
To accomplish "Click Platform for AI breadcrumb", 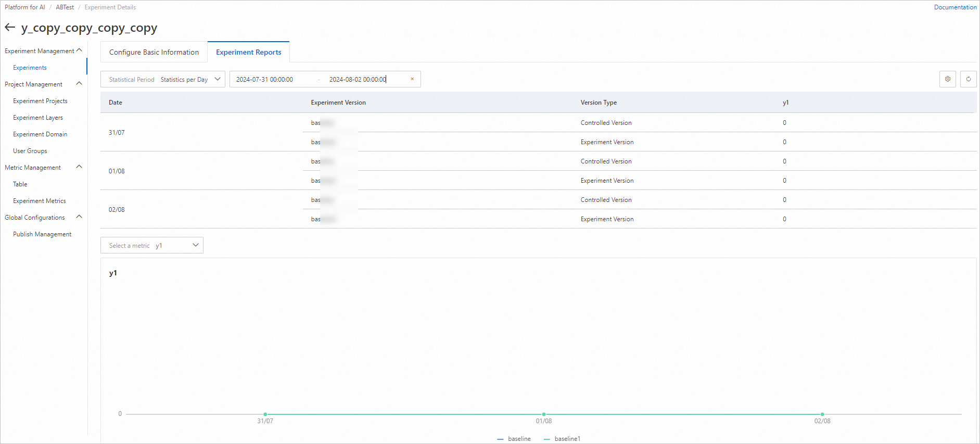I will (25, 7).
